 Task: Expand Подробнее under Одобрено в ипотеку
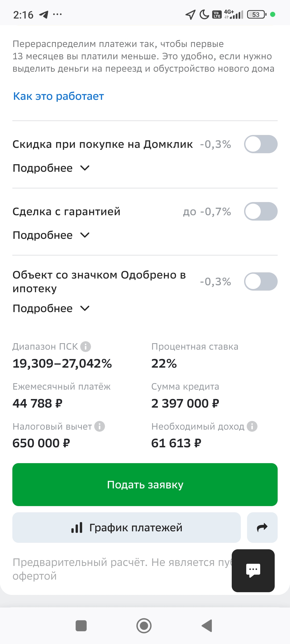click(51, 309)
